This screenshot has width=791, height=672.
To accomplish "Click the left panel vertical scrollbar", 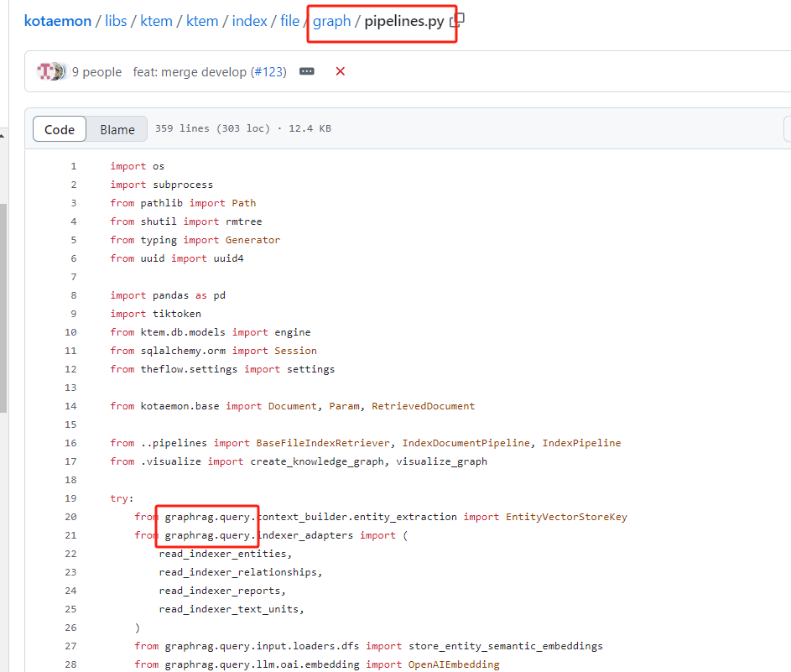I will pyautogui.click(x=3, y=308).
